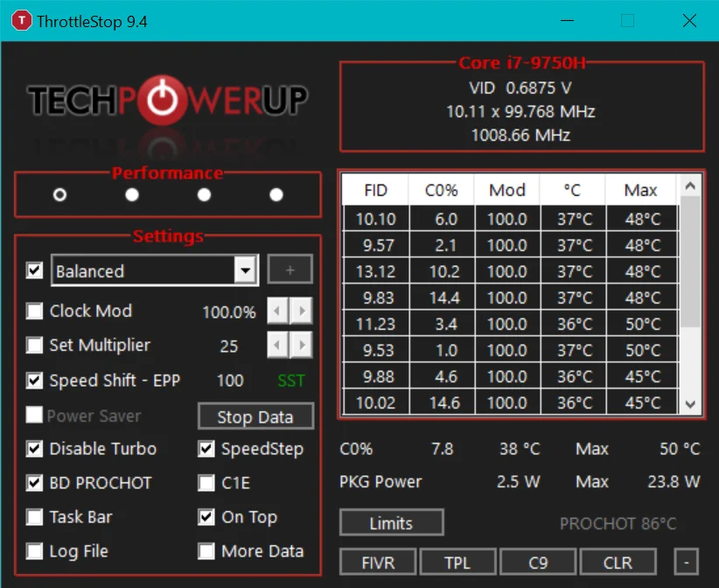Click the FID cell showing 9.57

pyautogui.click(x=378, y=245)
